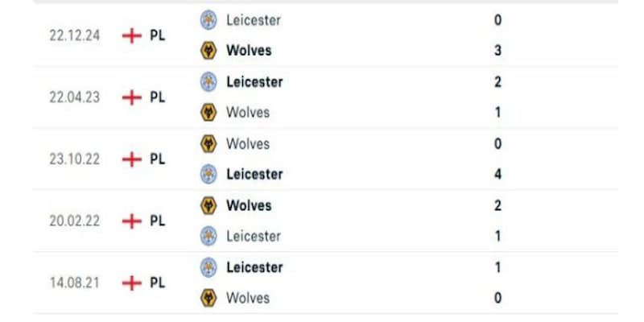644x322 pixels.
Task: Click England flag on 23.10.22 row
Action: point(132,159)
